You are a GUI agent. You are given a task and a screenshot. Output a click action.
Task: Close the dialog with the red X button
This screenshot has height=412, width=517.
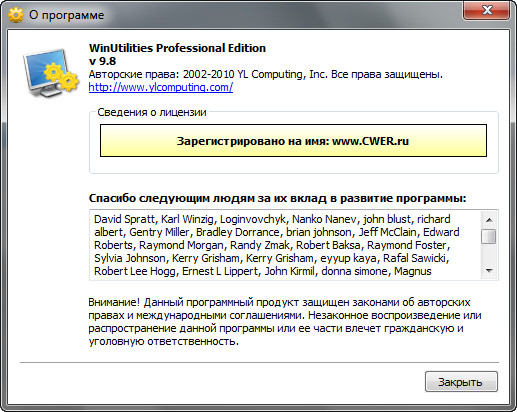(x=486, y=10)
